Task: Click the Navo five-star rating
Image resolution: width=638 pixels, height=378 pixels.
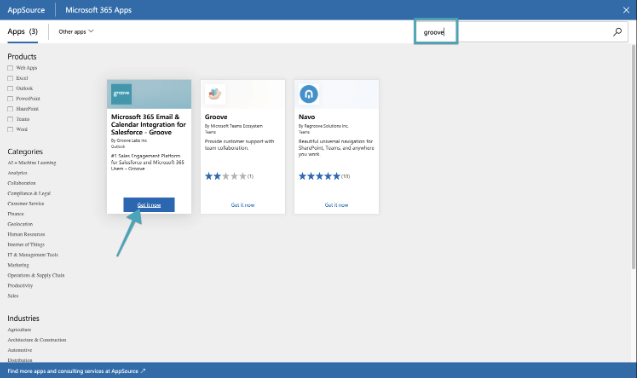Action: [319, 176]
